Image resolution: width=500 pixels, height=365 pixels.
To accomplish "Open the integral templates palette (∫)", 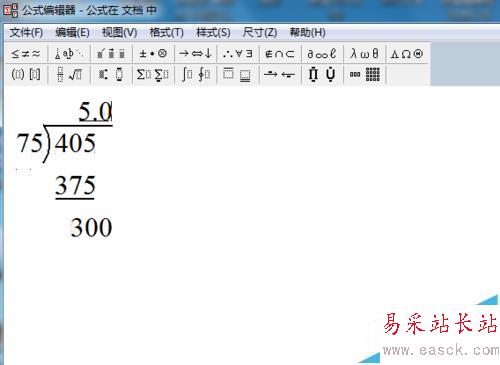I will click(196, 74).
